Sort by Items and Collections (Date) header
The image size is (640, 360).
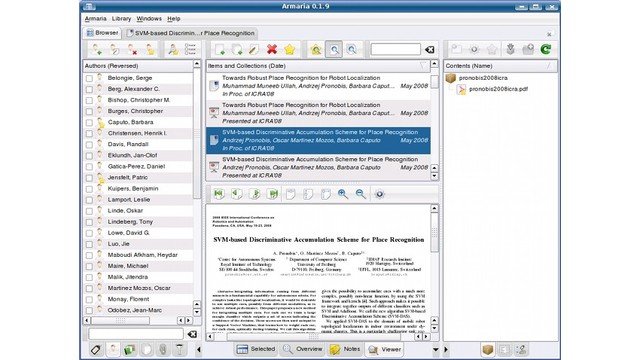point(318,66)
